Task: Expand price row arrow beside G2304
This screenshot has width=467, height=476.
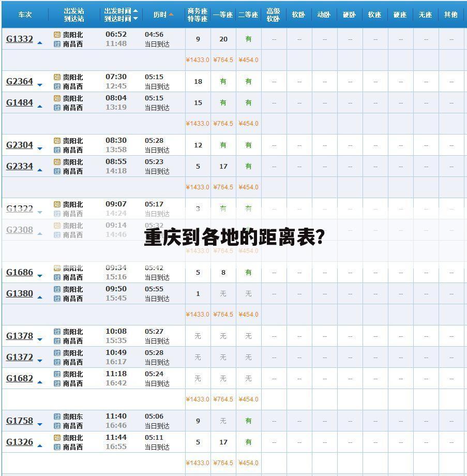Action: (x=40, y=149)
